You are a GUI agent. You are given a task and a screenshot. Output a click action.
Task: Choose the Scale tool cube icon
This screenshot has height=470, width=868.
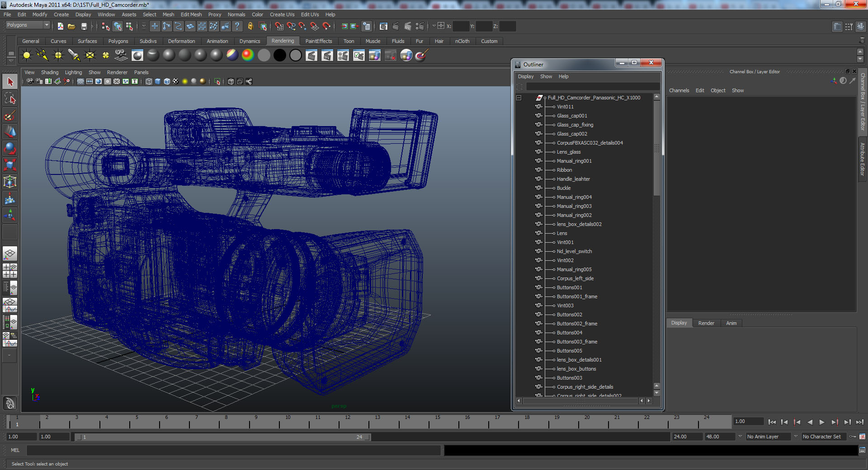[x=10, y=165]
